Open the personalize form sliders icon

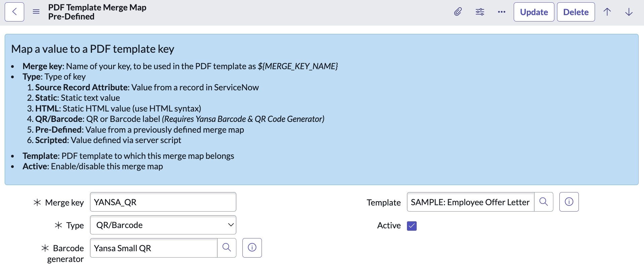(x=480, y=12)
